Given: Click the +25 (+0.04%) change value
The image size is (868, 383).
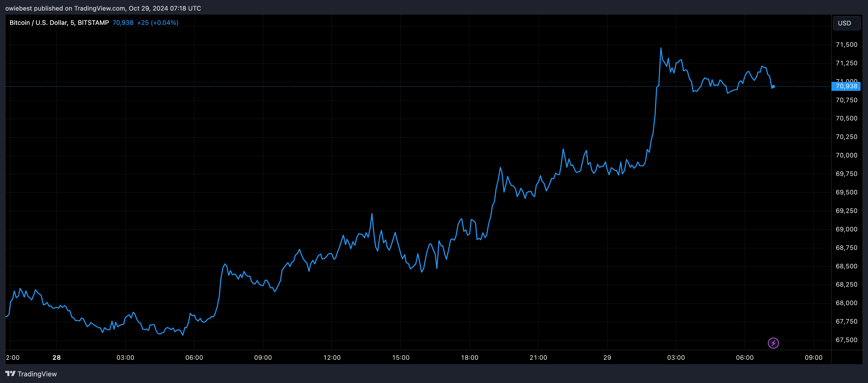Looking at the screenshot, I should point(158,22).
